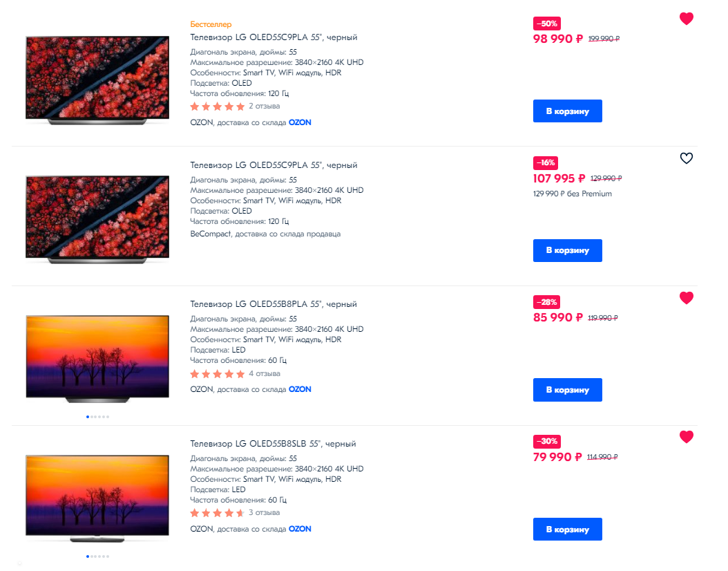Toggle heart icon for LG OLED55B8PLA
The width and height of the screenshot is (728, 571).
coord(686,298)
